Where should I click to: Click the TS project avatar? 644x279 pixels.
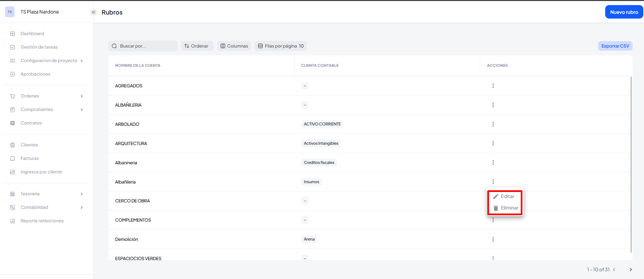(x=10, y=12)
